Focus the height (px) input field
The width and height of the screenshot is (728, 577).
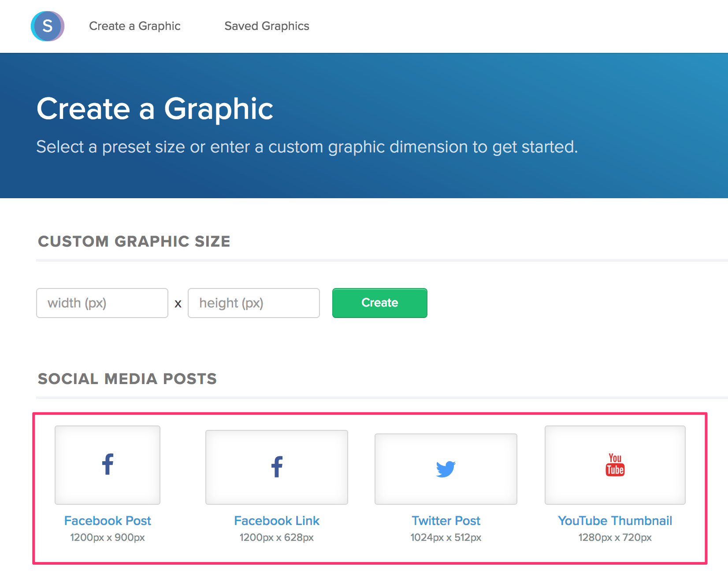coord(254,303)
